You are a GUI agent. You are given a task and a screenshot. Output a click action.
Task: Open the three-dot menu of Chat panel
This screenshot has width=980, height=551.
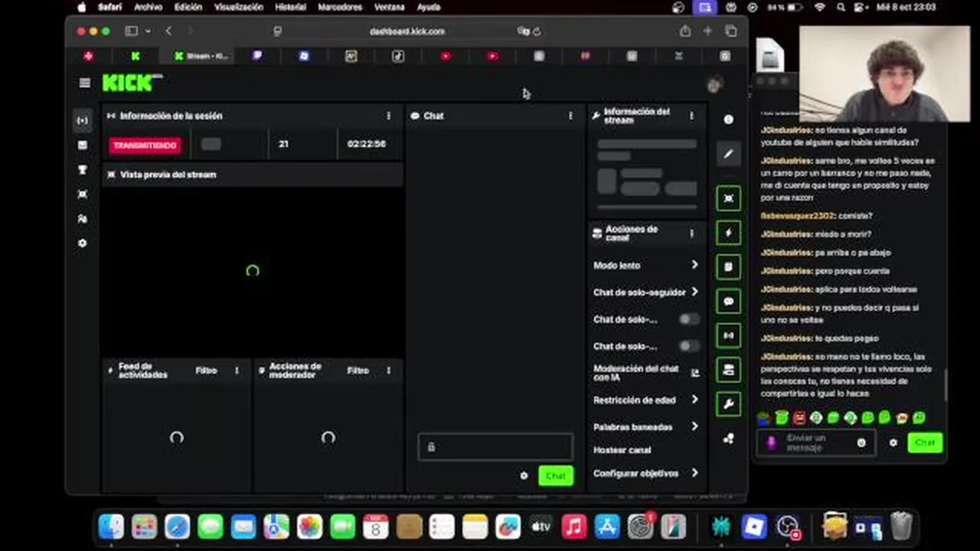(570, 116)
